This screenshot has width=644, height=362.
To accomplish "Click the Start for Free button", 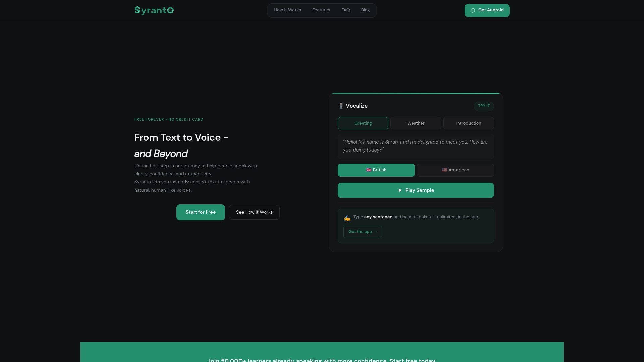I will tap(201, 212).
